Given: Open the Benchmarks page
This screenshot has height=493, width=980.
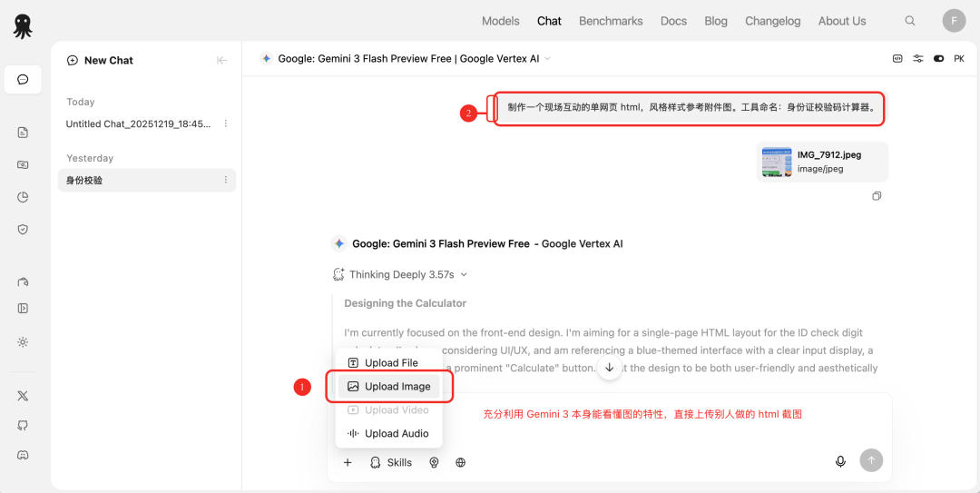Looking at the screenshot, I should pyautogui.click(x=611, y=21).
